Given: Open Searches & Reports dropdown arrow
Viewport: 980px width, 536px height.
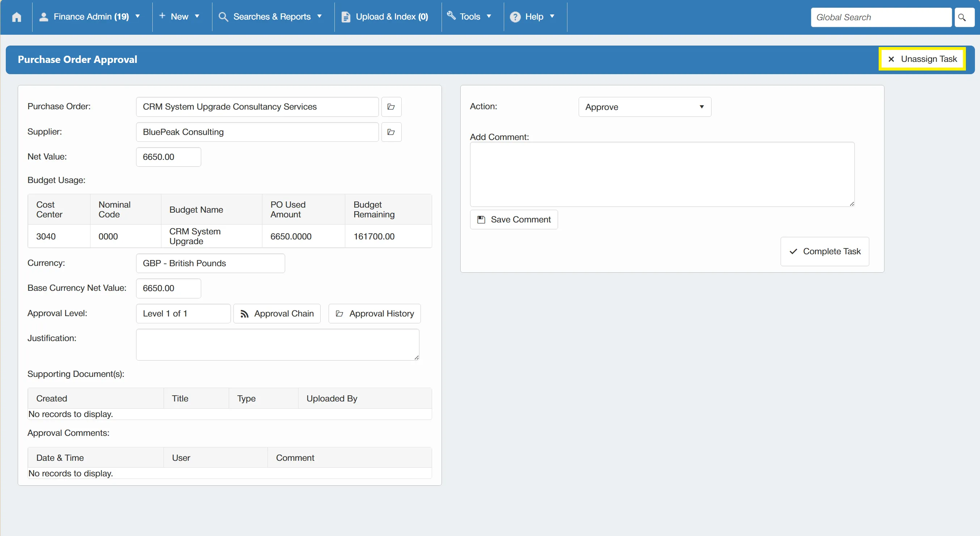Looking at the screenshot, I should pyautogui.click(x=320, y=16).
